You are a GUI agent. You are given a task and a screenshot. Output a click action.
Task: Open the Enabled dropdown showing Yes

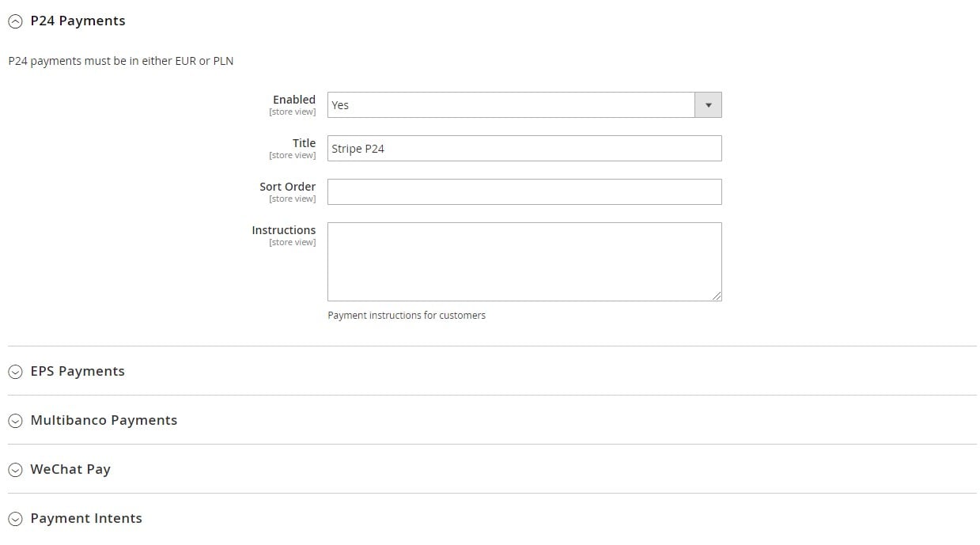pos(524,104)
